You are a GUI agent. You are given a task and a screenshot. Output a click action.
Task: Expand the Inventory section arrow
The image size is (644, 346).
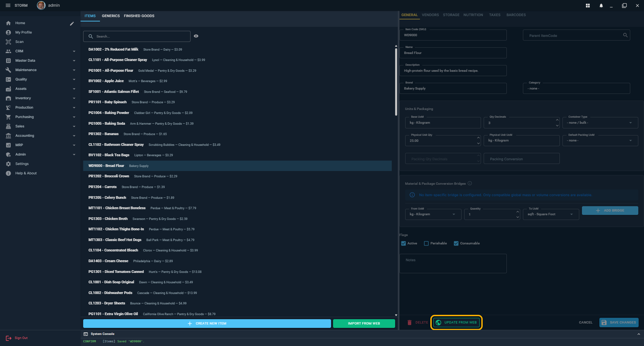point(74,98)
